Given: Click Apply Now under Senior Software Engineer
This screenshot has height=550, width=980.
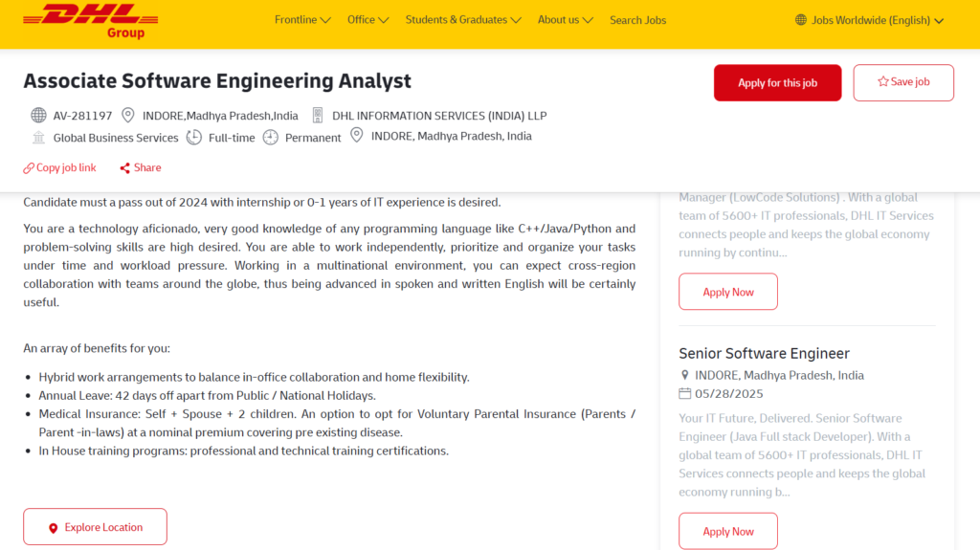Looking at the screenshot, I should [x=728, y=531].
